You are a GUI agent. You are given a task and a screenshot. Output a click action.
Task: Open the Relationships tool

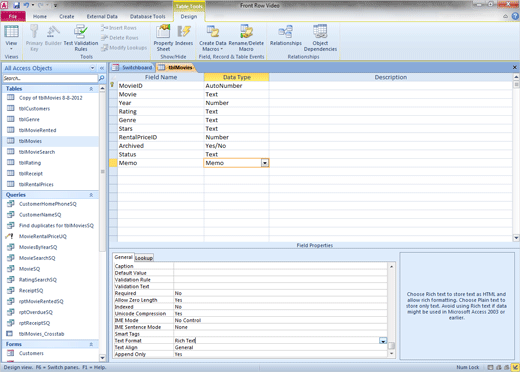(x=286, y=35)
